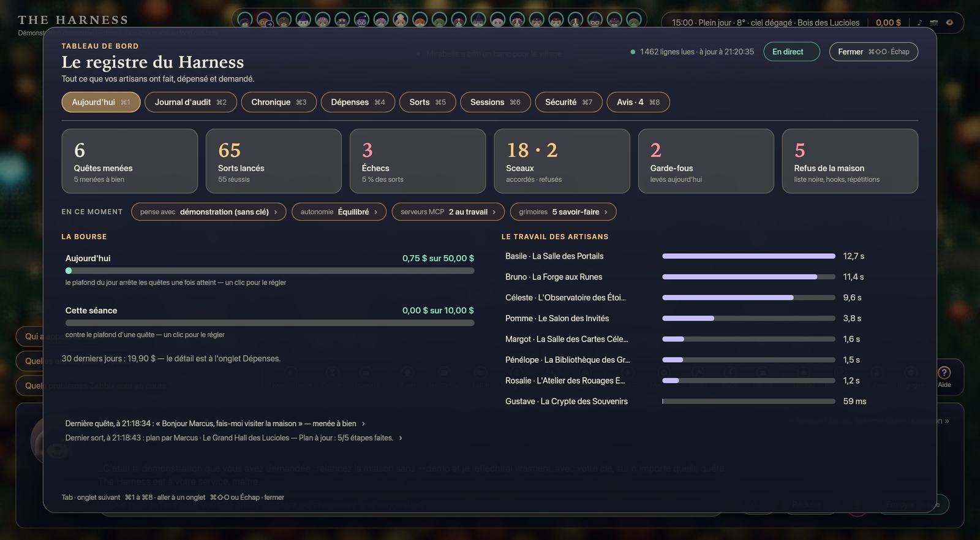Open the Chronique tab
Viewport: 980px width, 540px height.
pos(279,102)
